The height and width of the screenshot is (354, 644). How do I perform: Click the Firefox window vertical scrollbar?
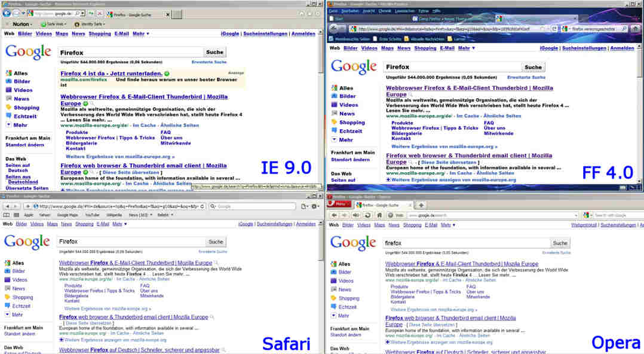click(x=639, y=113)
